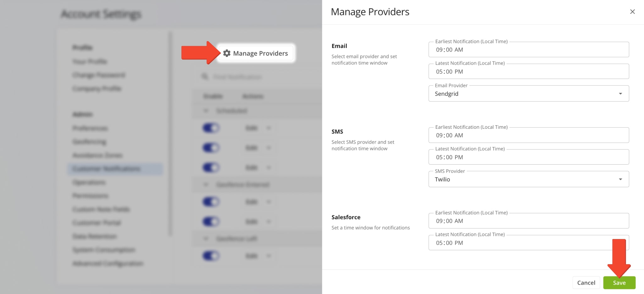Click the SMS Earliest Notification time field
The width and height of the screenshot is (644, 294).
pos(529,135)
